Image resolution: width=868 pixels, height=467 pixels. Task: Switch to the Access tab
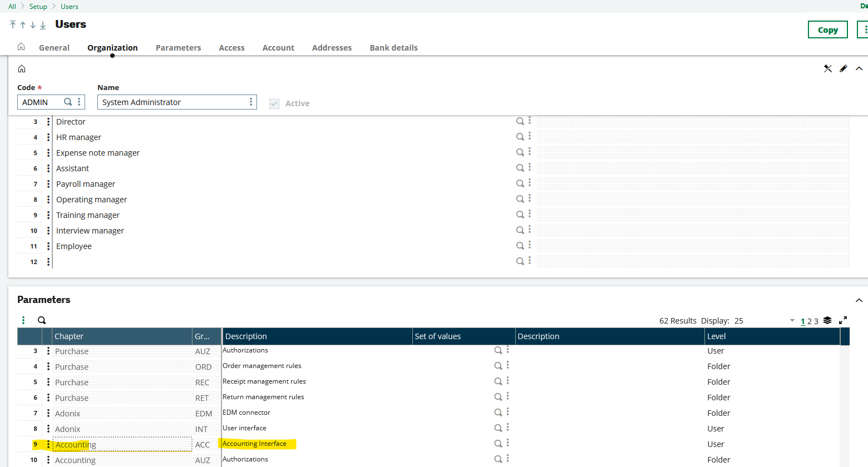(x=231, y=47)
